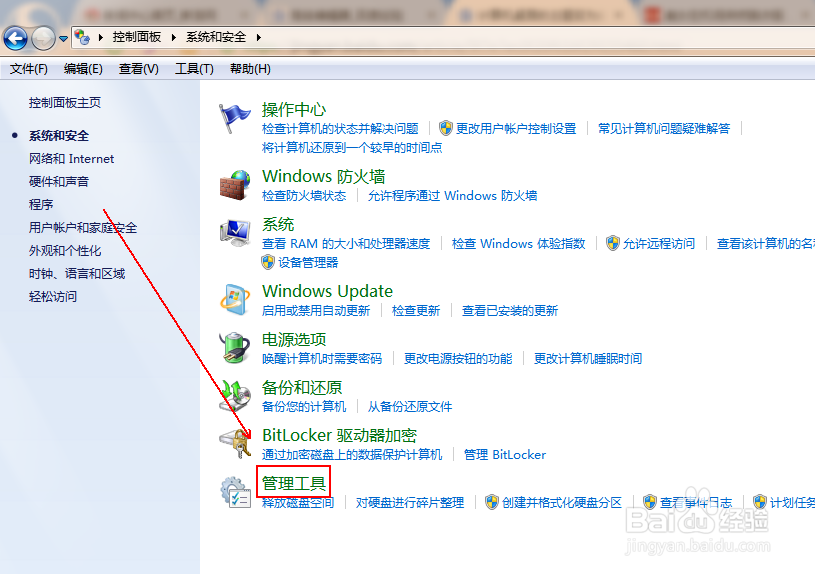The width and height of the screenshot is (815, 574).
Task: Click 检查更新 link
Action: tap(416, 311)
